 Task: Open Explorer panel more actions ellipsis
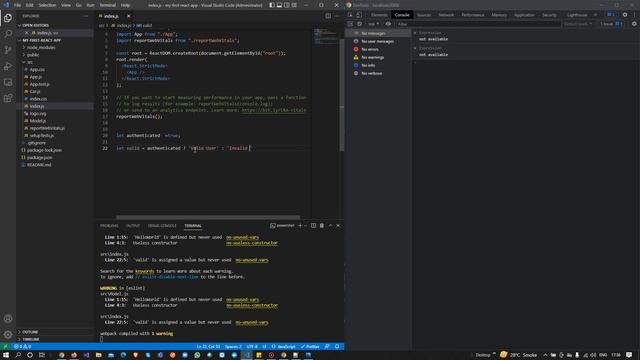pos(85,16)
